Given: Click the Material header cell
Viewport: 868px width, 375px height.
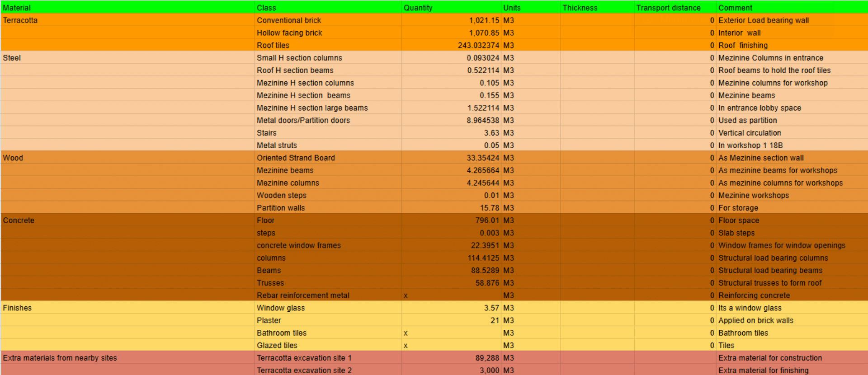Looking at the screenshot, I should (x=128, y=8).
